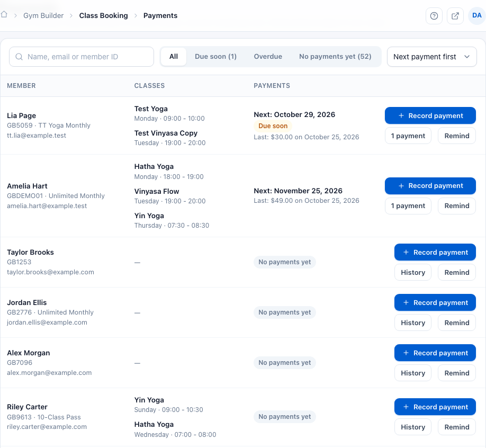
Task: Record payment for Taylor Brooks
Action: [435, 253]
